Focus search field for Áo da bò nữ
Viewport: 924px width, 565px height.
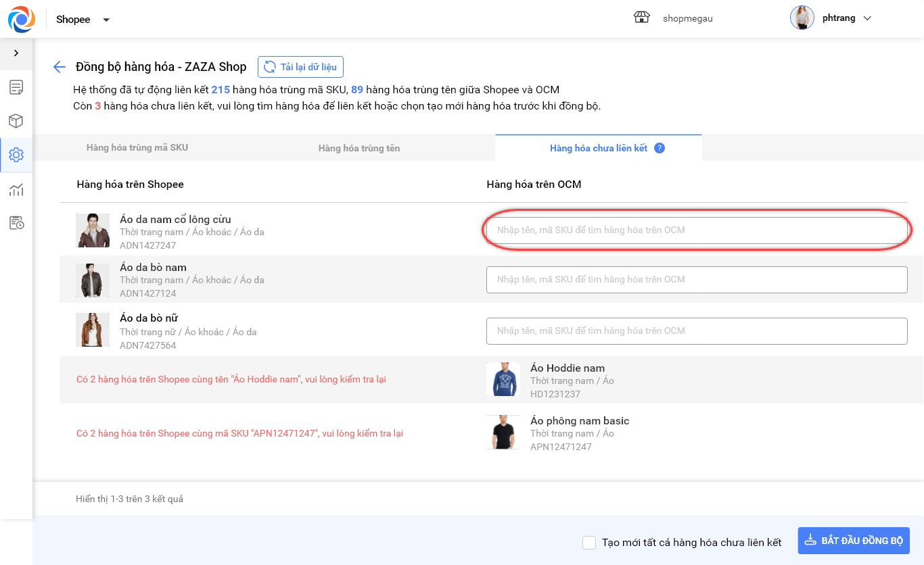coord(697,331)
